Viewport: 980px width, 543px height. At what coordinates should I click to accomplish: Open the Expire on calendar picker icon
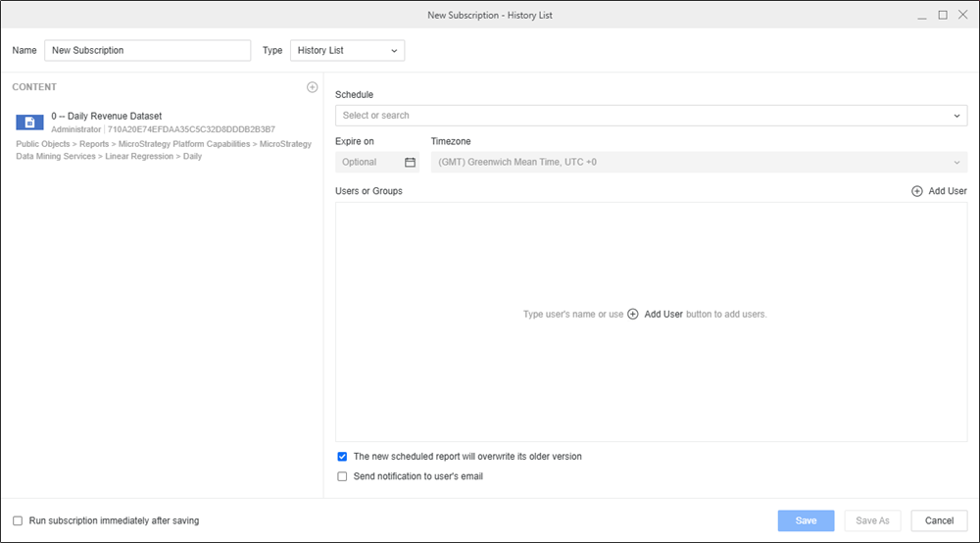click(x=410, y=163)
